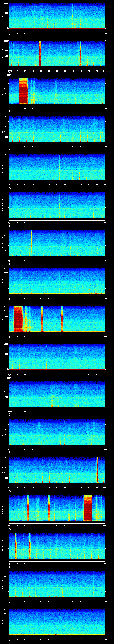This screenshot has height=644, width=114.
Task: Click the red spike near 45s in the 7:23:00 spectrogram
Action: point(80,53)
